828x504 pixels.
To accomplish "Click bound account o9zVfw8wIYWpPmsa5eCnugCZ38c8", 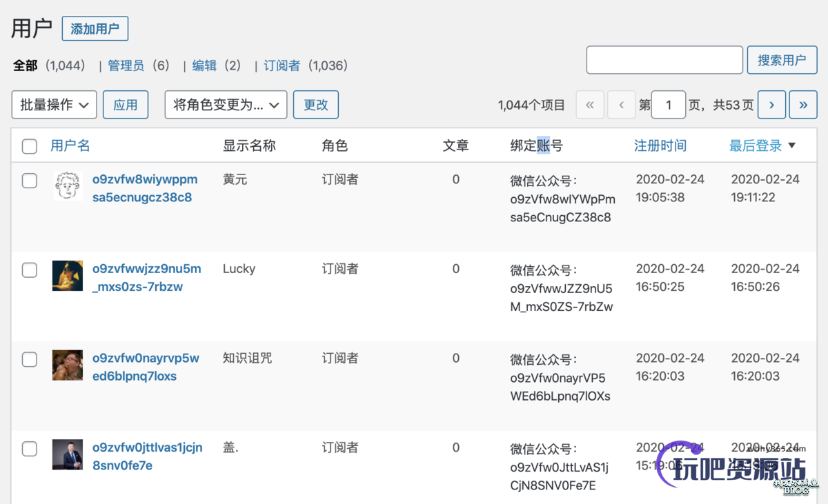I will point(563,208).
